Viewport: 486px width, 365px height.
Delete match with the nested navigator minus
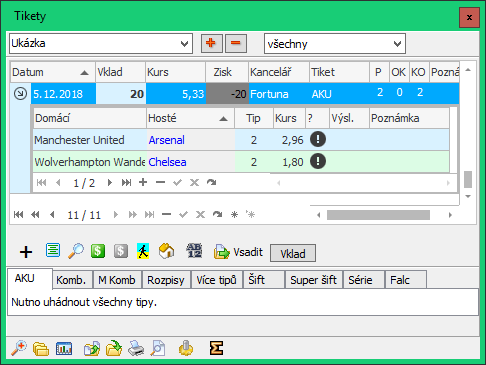160,182
